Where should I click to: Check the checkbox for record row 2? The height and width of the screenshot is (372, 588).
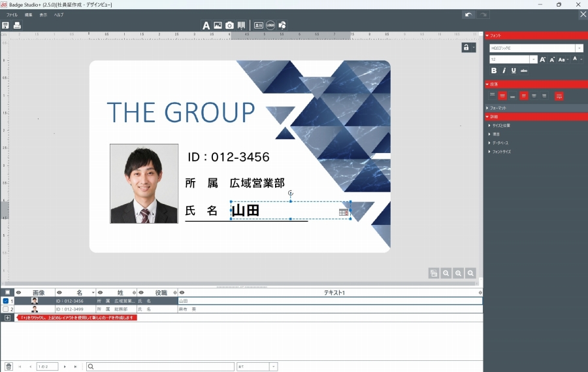click(x=6, y=309)
